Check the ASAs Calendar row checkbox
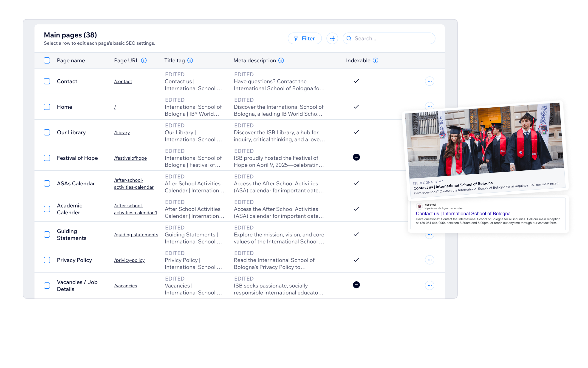Image resolution: width=588 pixels, height=368 pixels. (x=47, y=184)
